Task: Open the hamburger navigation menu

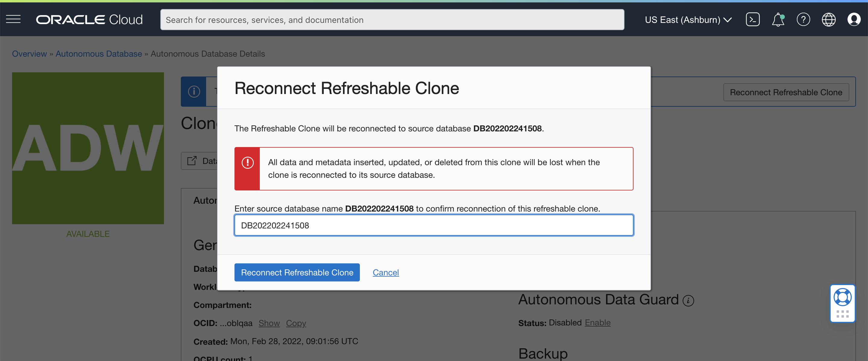Action: [14, 20]
